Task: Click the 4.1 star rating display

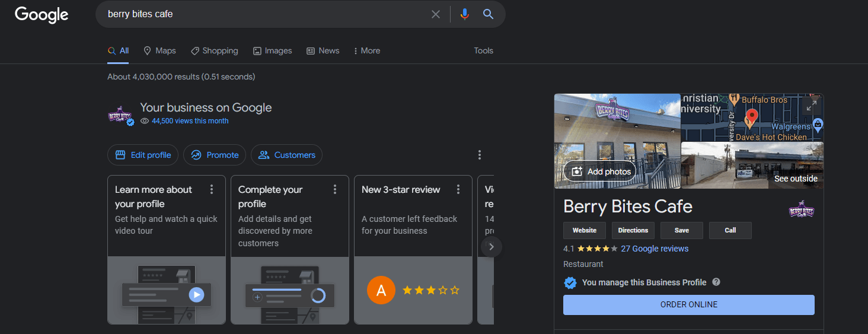Action: pos(591,249)
